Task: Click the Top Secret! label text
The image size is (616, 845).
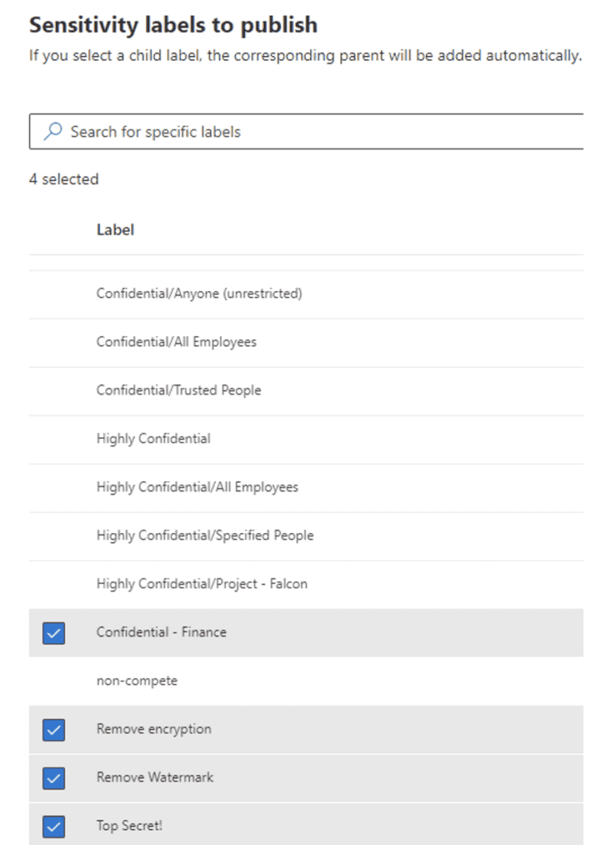Action: [x=129, y=825]
